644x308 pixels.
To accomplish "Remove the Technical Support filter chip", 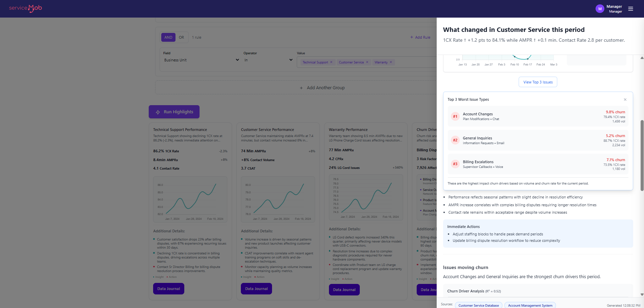I will [x=331, y=62].
